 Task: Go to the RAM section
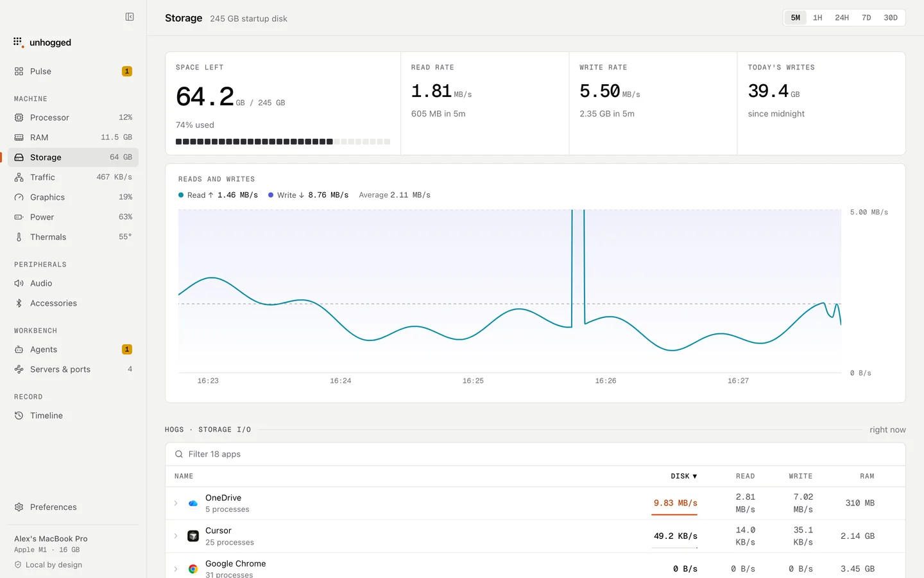click(73, 137)
